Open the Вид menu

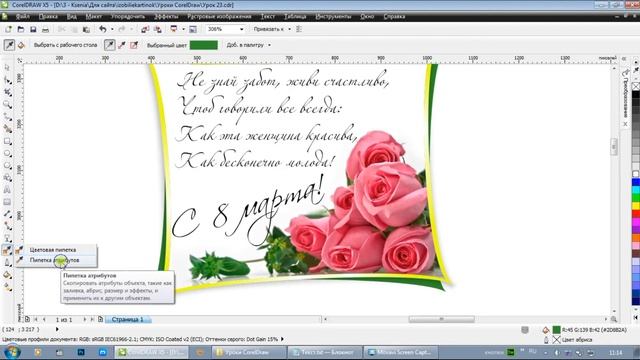click(71, 16)
